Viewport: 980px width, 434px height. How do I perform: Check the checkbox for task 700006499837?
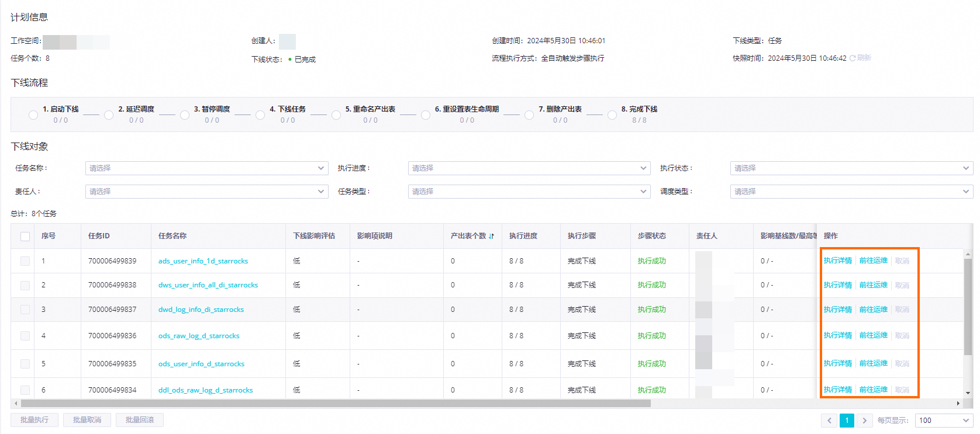[x=25, y=310]
